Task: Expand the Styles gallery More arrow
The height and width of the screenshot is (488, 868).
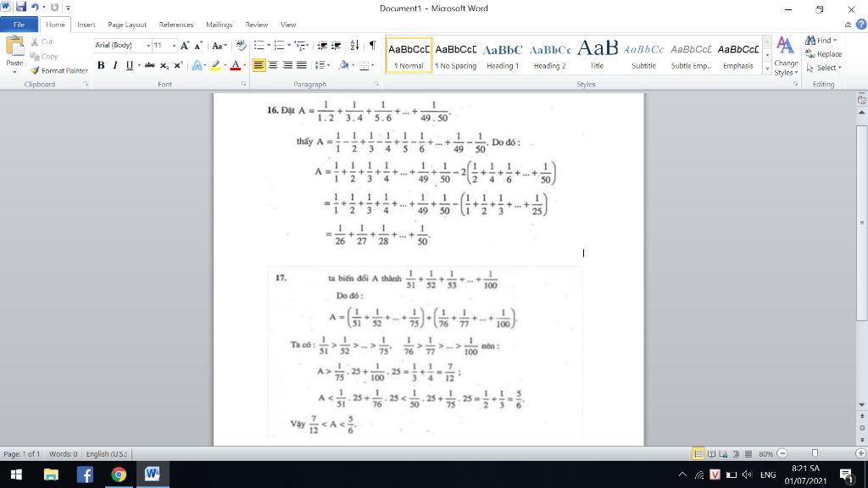Action: [767, 69]
